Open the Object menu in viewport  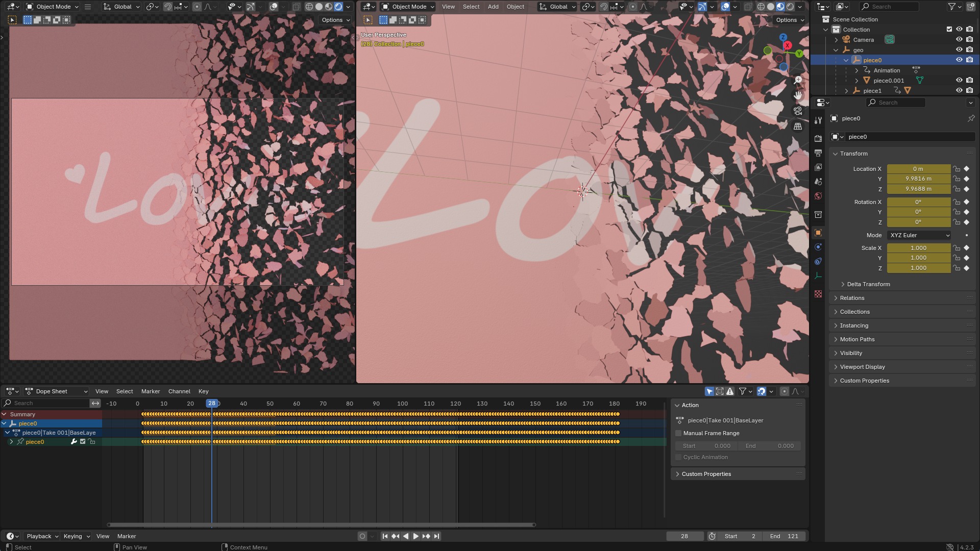coord(516,7)
